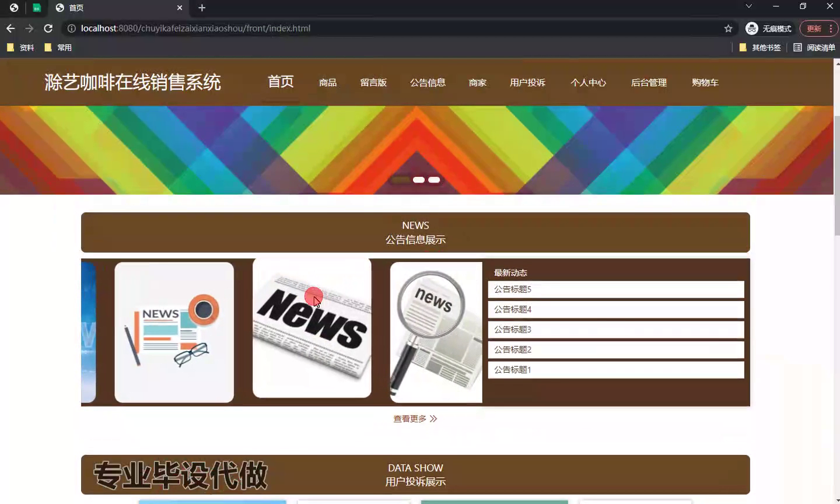Click the browser forward arrow
Screen dimensions: 840x504
[29, 28]
